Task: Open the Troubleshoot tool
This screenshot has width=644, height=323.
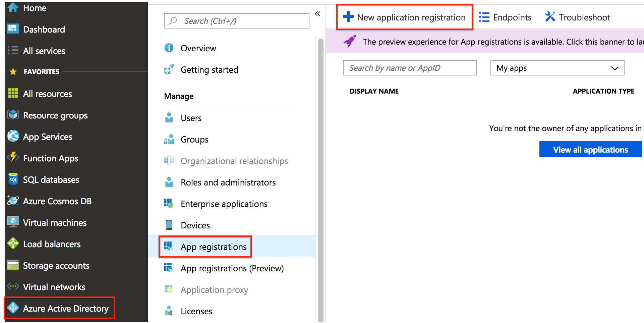Action: 577,17
